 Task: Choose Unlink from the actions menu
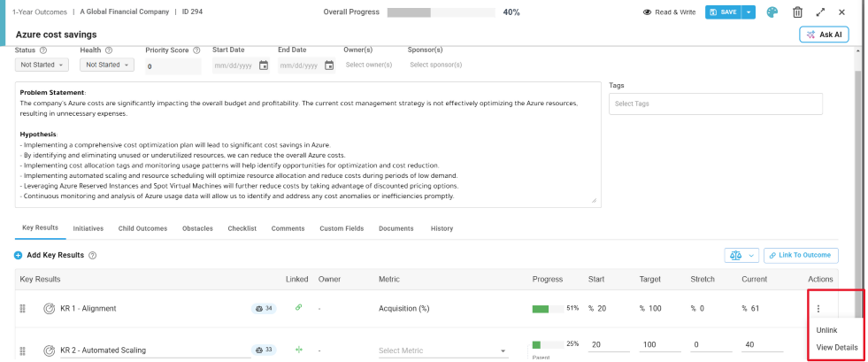point(826,330)
